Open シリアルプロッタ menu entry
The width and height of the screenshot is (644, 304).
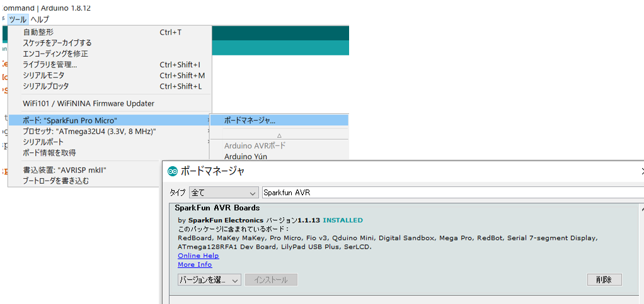coord(110,86)
